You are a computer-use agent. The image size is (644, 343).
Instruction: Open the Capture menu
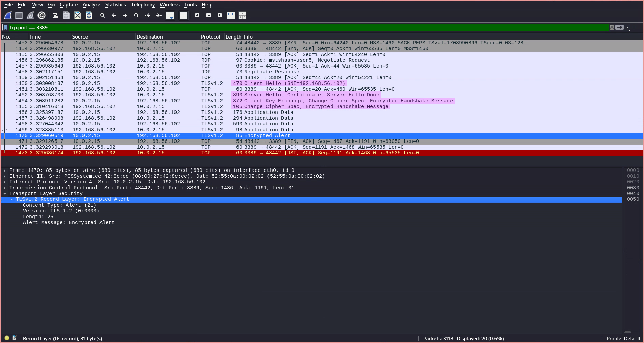coord(68,5)
